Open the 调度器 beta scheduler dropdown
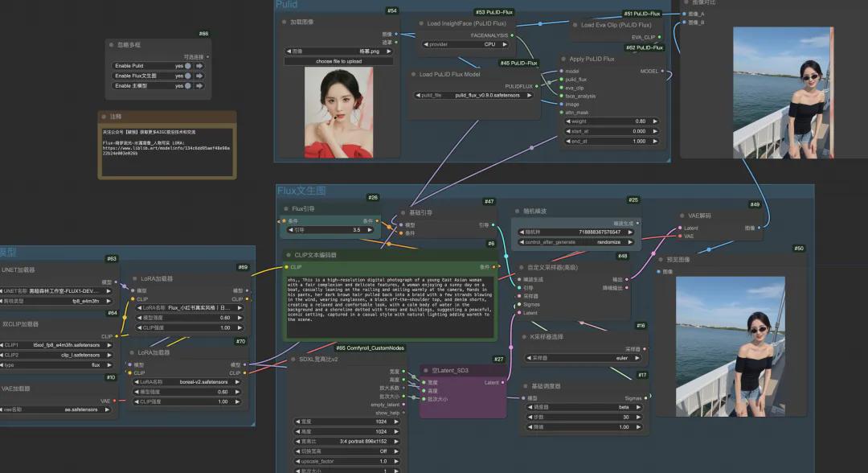This screenshot has height=473, width=868. [580, 407]
